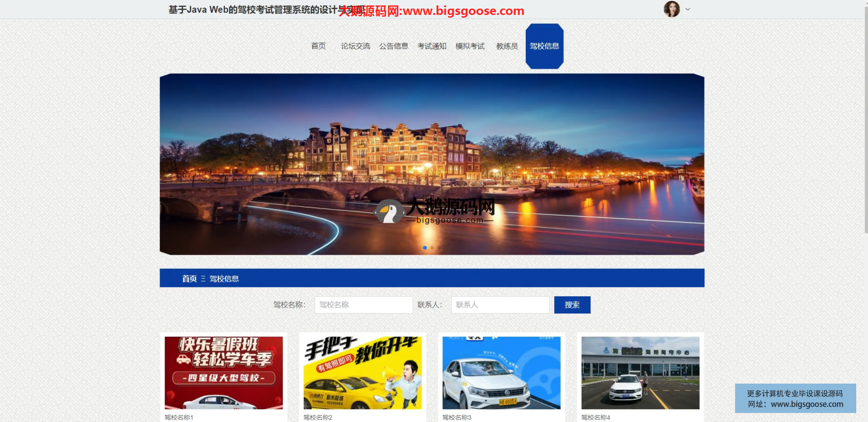Open the 论坛交流 navigation tab
Screen dimensions: 868x422
pos(355,46)
